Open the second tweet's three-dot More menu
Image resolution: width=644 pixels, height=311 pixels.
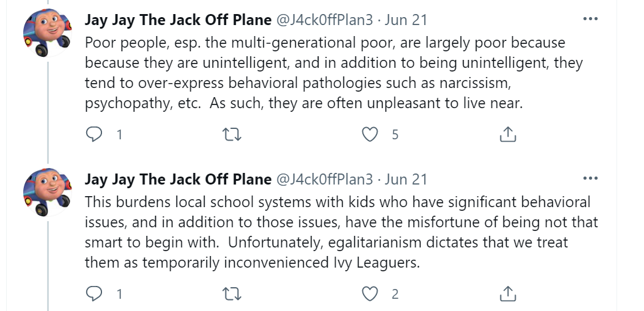point(590,178)
